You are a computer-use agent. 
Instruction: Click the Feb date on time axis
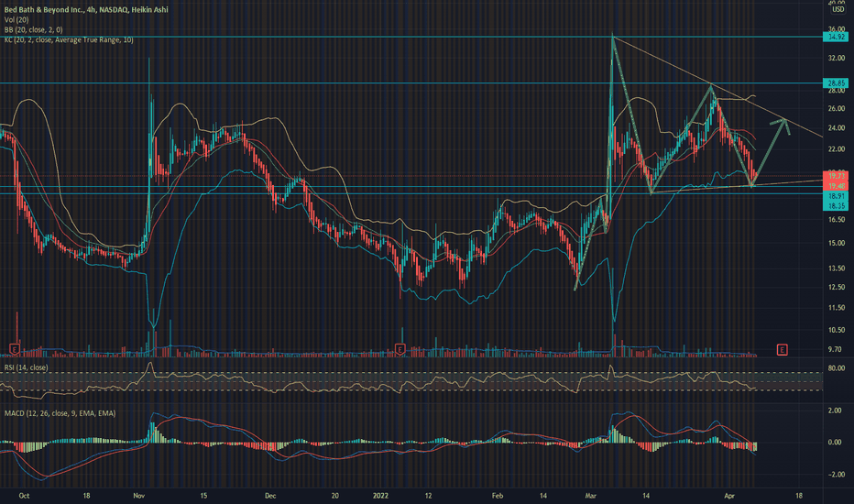coord(498,496)
